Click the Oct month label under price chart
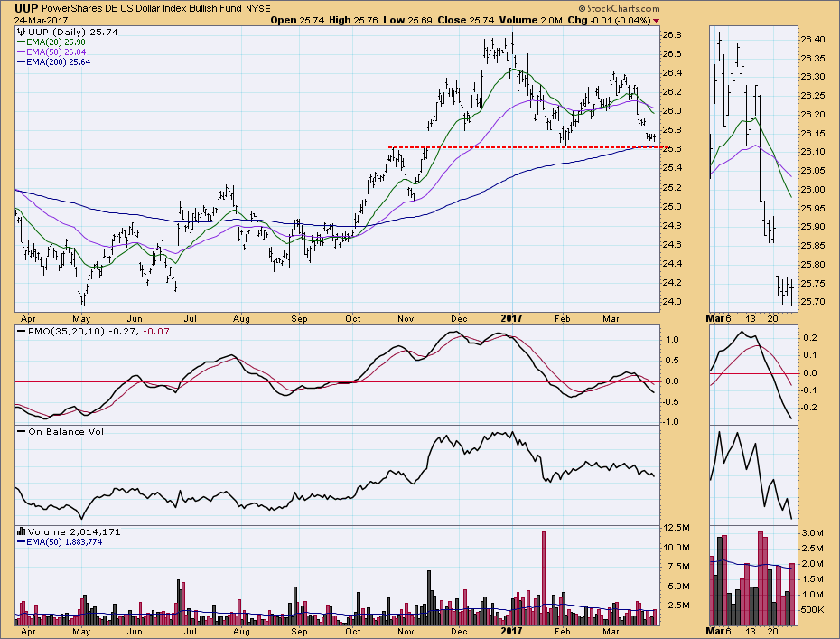Screen dimensions: 840x639 coord(353,319)
